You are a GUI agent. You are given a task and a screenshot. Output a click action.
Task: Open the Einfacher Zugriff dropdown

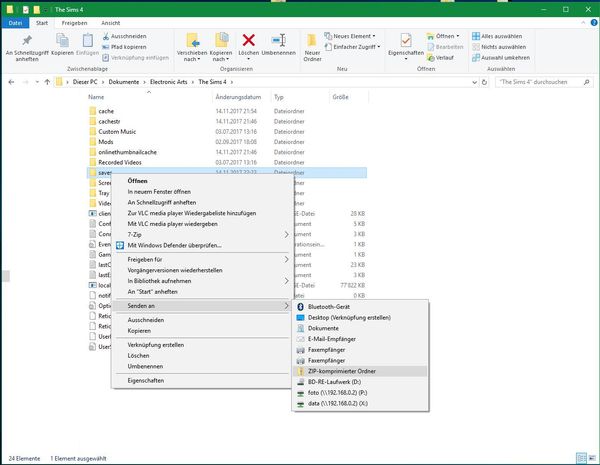tap(352, 47)
